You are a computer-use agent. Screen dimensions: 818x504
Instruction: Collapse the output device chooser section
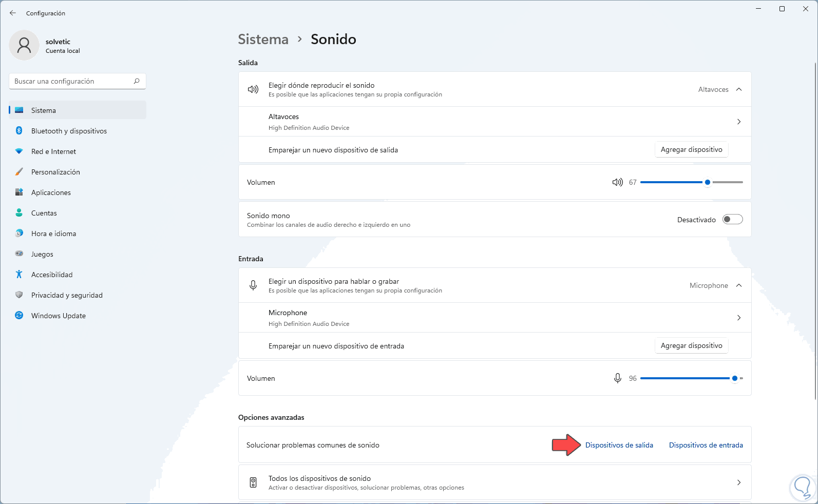coord(739,89)
